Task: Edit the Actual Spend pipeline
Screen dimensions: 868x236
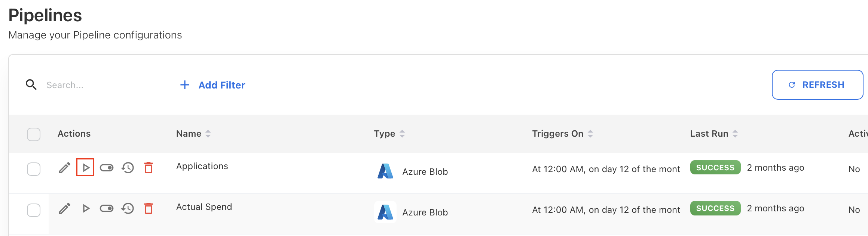Action: tap(64, 208)
